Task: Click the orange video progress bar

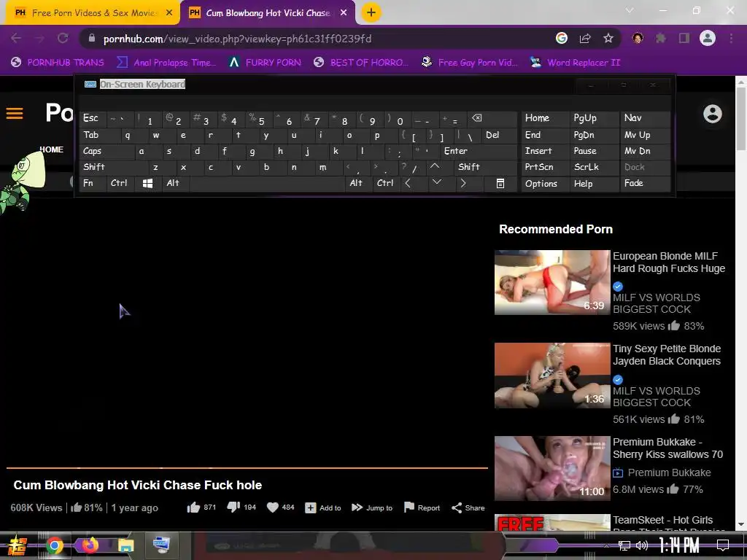Action: click(247, 468)
